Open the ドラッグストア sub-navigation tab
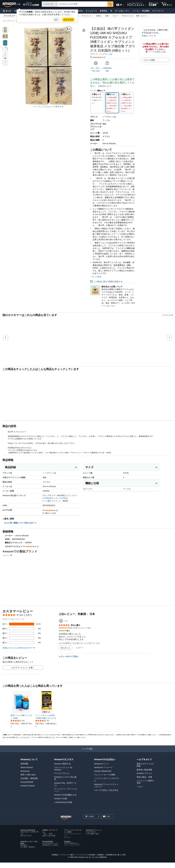 coord(9,16)
